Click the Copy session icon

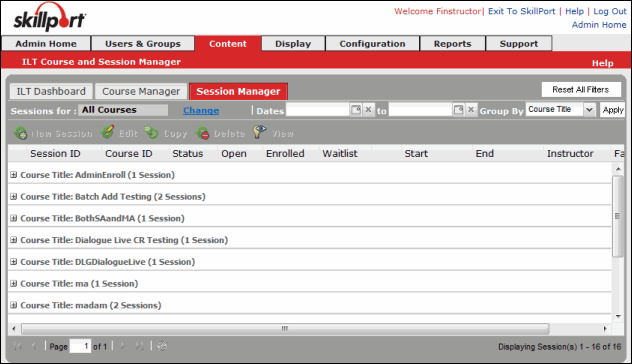152,132
